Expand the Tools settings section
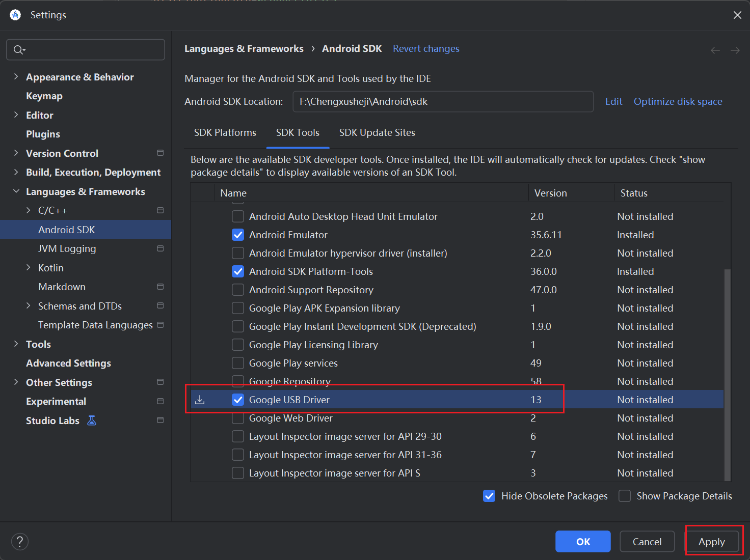 tap(16, 344)
